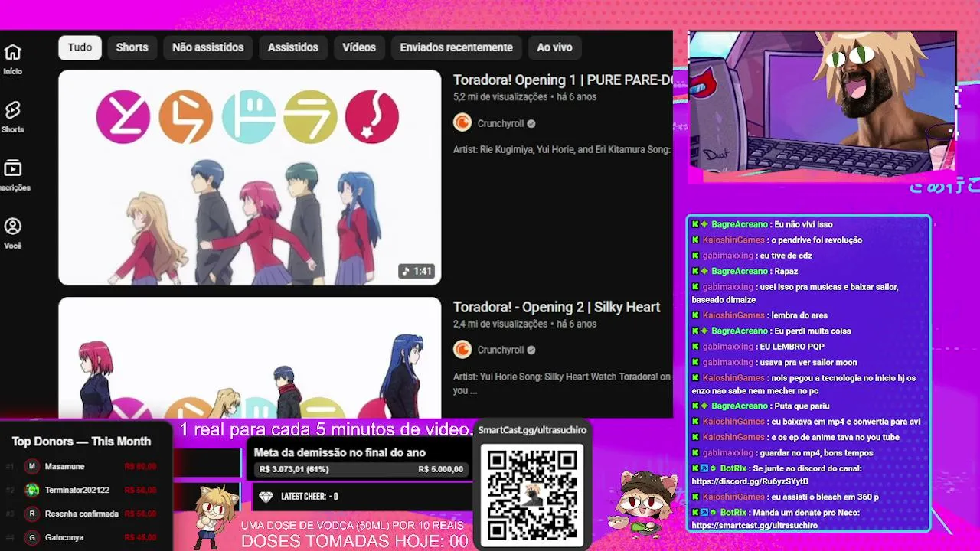Image resolution: width=980 pixels, height=551 pixels.
Task: Click chat message 'Eu não vivi isso'
Action: click(x=803, y=224)
